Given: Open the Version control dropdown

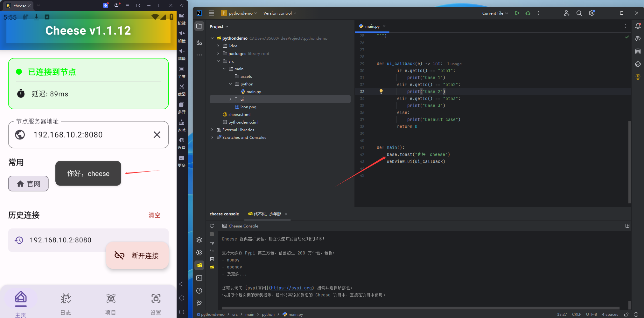Looking at the screenshot, I should pyautogui.click(x=280, y=13).
